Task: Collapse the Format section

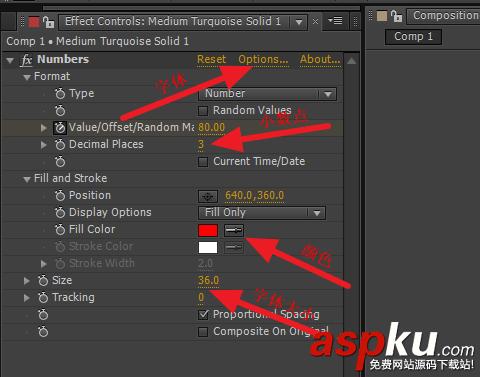Action: pos(27,78)
